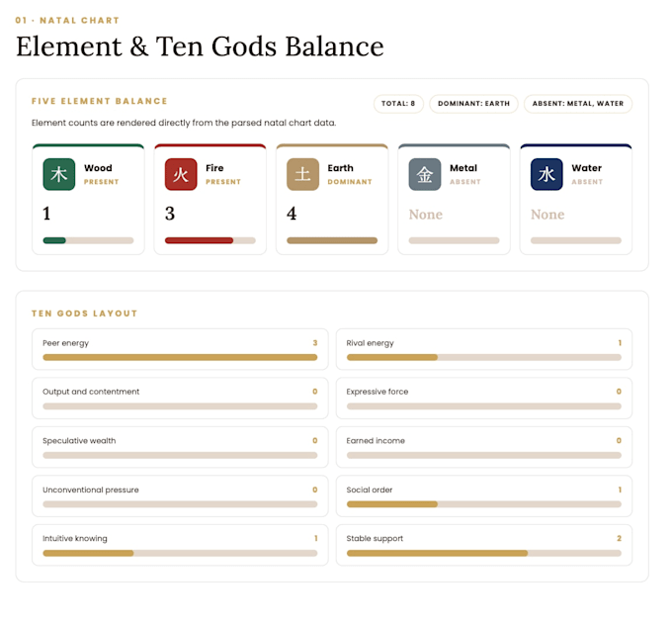Select the Expressive force row
The image size is (672, 626).
pyautogui.click(x=484, y=399)
